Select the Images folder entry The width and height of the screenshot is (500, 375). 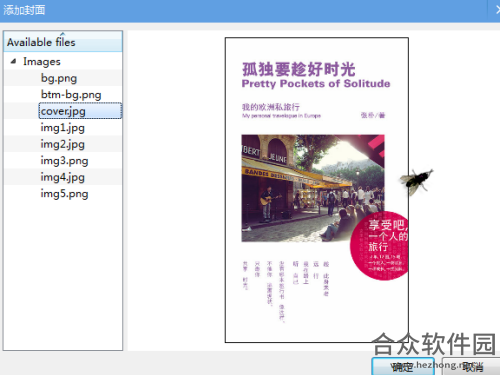[42, 62]
